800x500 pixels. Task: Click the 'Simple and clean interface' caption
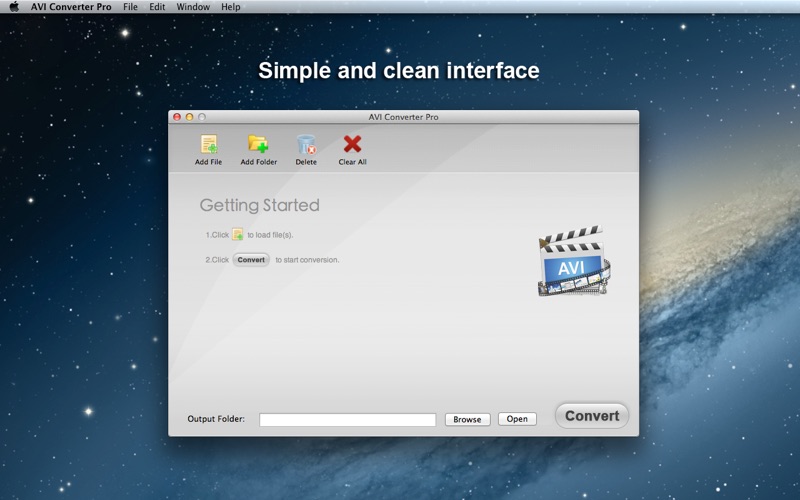tap(398, 70)
